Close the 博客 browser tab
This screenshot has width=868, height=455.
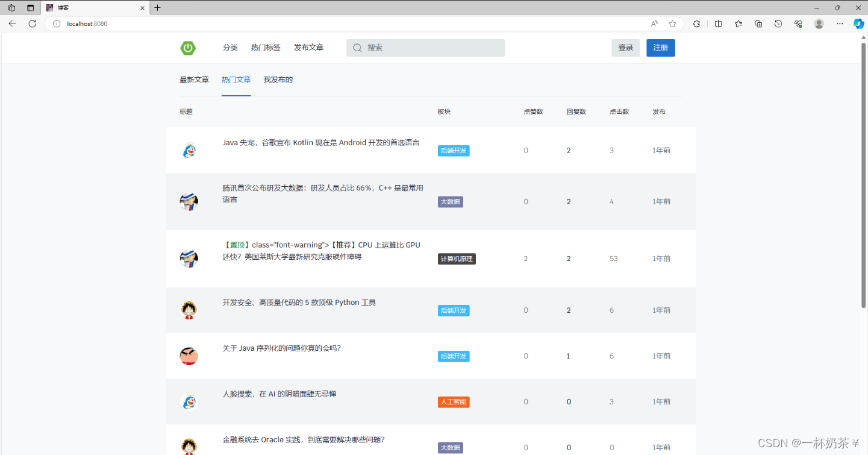(x=142, y=8)
